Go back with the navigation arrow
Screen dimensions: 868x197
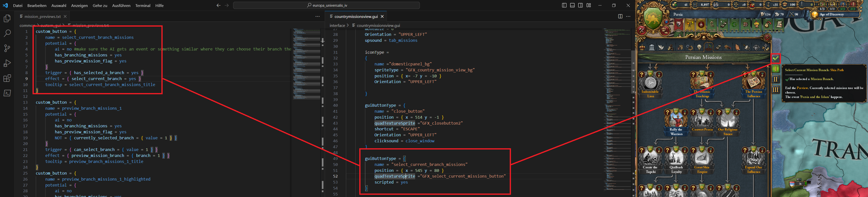pyautogui.click(x=218, y=5)
